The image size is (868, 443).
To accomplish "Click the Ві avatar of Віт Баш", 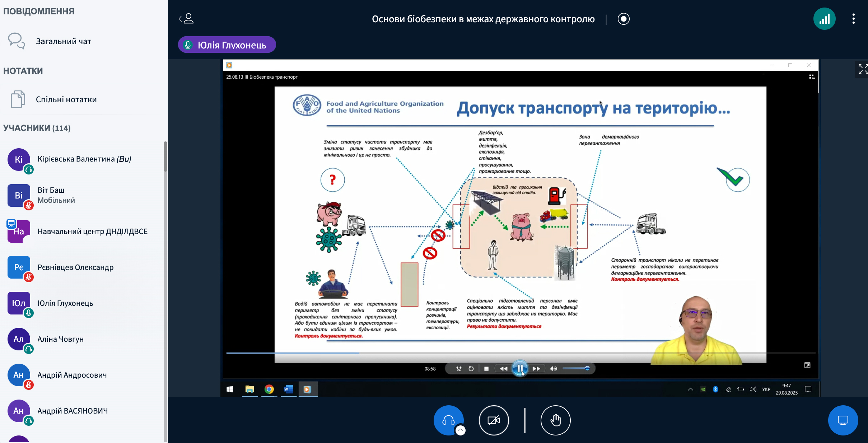I will pos(19,195).
